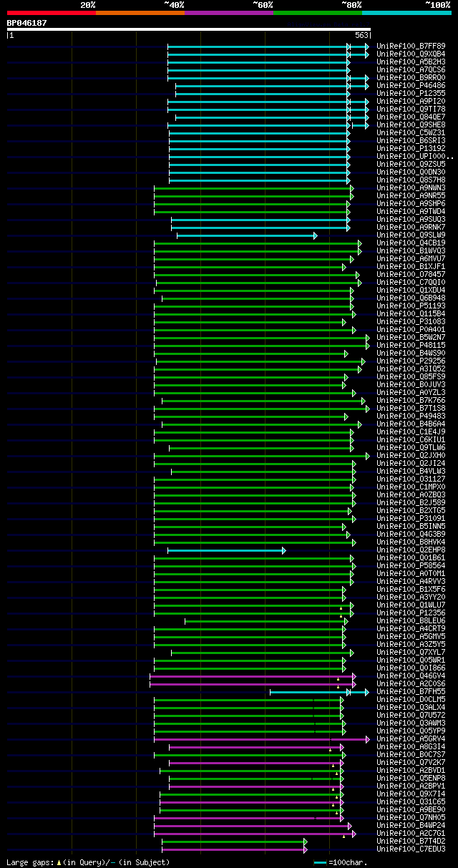This screenshot has width=458, height=868.
Task: Select label UniRef100_P48115
Action: pyautogui.click(x=410, y=345)
